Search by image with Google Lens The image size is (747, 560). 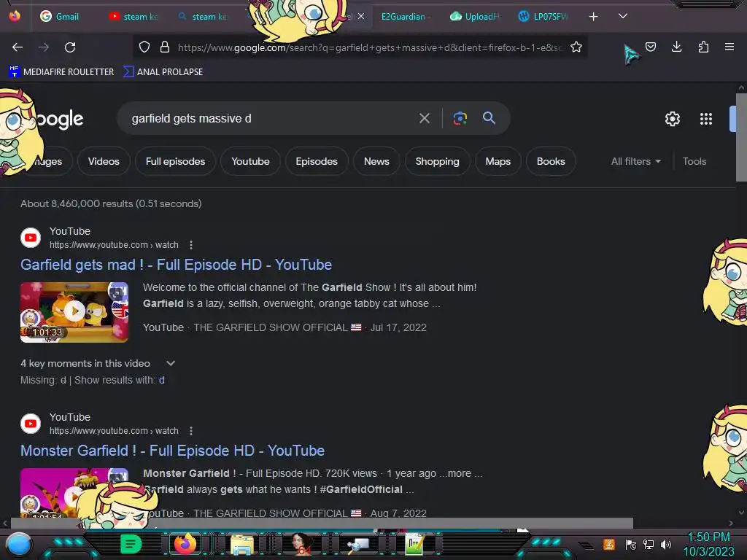click(x=460, y=118)
